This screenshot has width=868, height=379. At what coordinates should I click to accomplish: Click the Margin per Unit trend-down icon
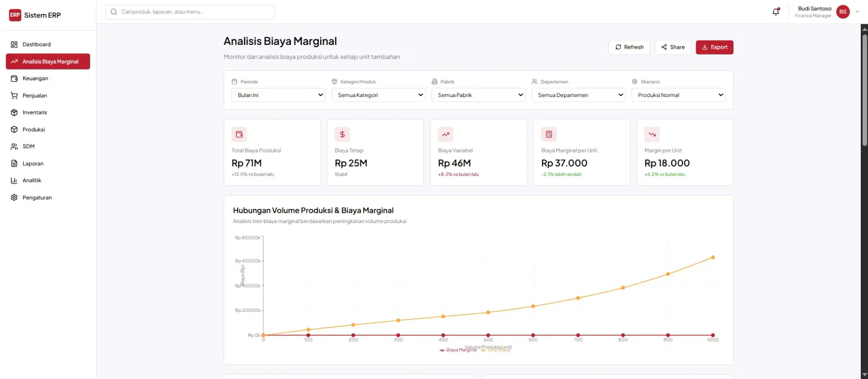coord(652,134)
